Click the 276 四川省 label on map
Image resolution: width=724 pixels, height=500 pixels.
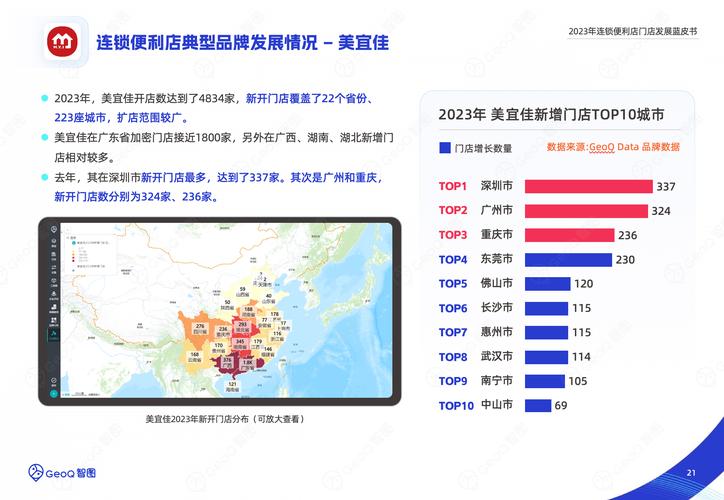[200, 329]
